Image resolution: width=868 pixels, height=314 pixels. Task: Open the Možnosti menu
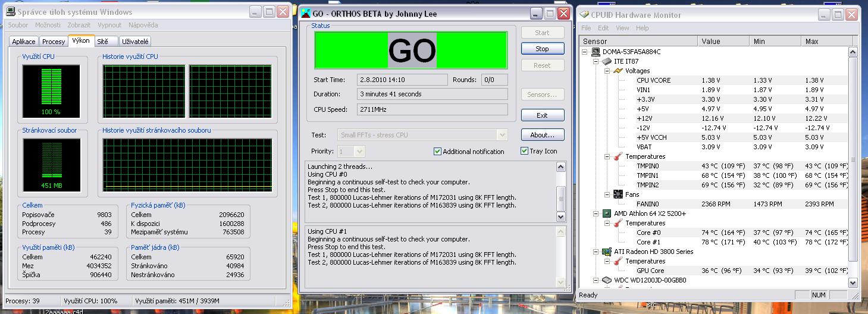(48, 25)
